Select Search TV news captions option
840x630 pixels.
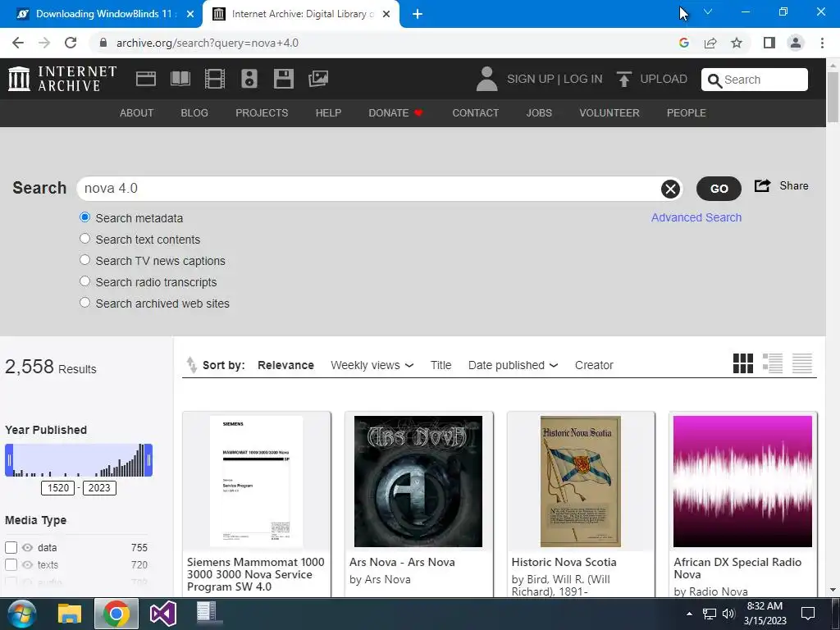click(84, 260)
